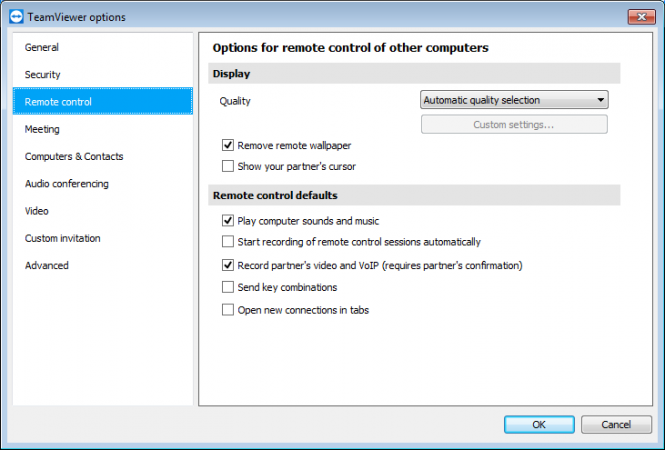
Task: Open the Quality dropdown list
Action: pos(514,100)
